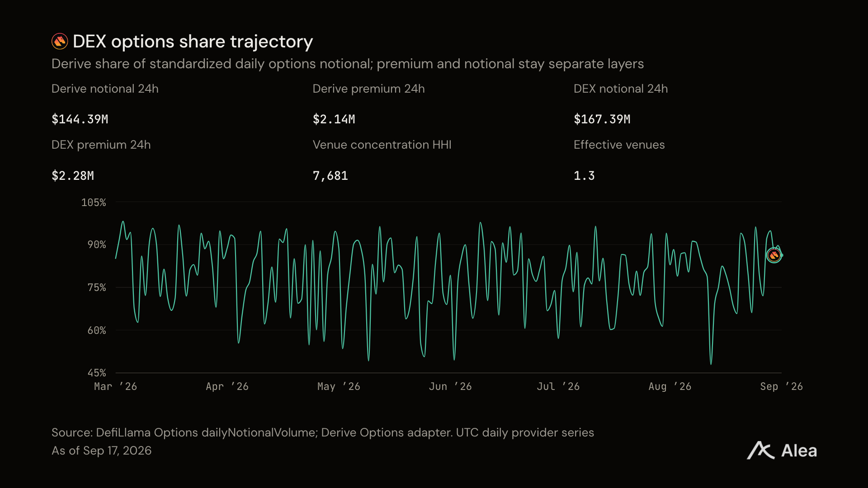Image resolution: width=868 pixels, height=488 pixels.
Task: Select the Derive premium 24h value $2.14M
Action: click(x=334, y=119)
